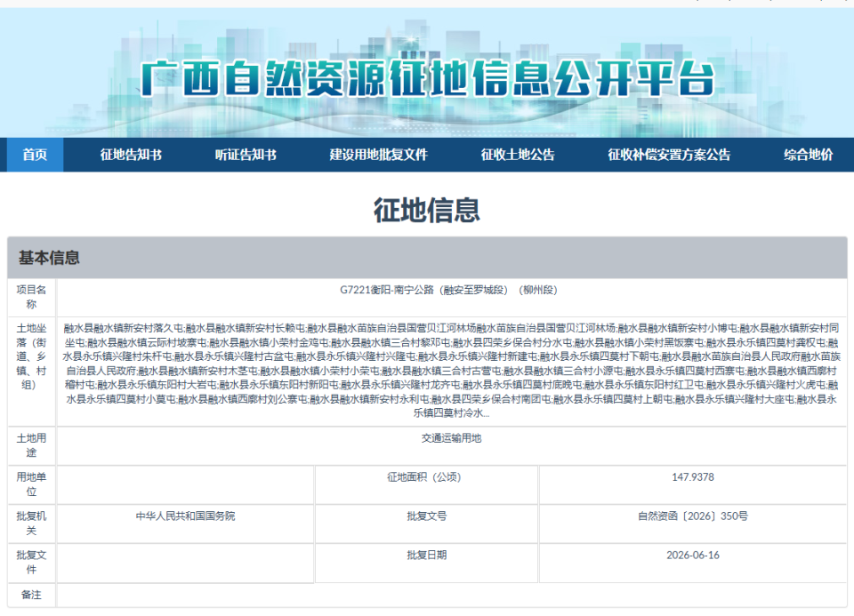Screen dimensions: 854x616
Task: Select document number 自然资函〔2026〕350号
Action: pyautogui.click(x=693, y=516)
